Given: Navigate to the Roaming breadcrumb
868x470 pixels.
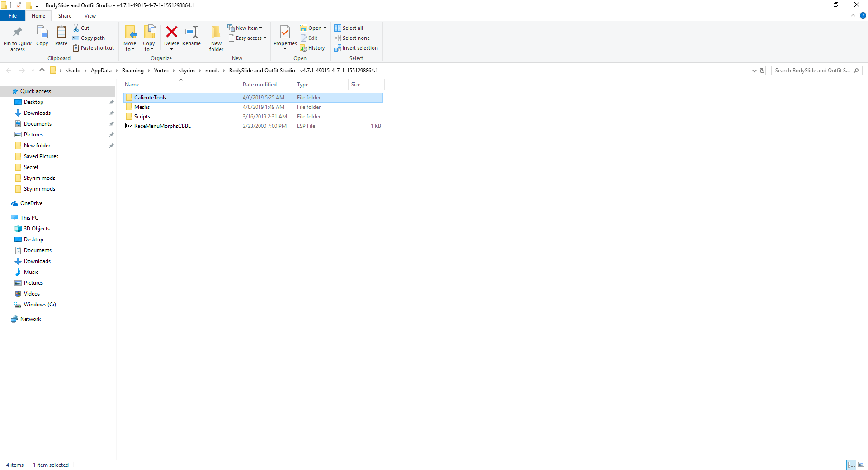Looking at the screenshot, I should (x=132, y=70).
